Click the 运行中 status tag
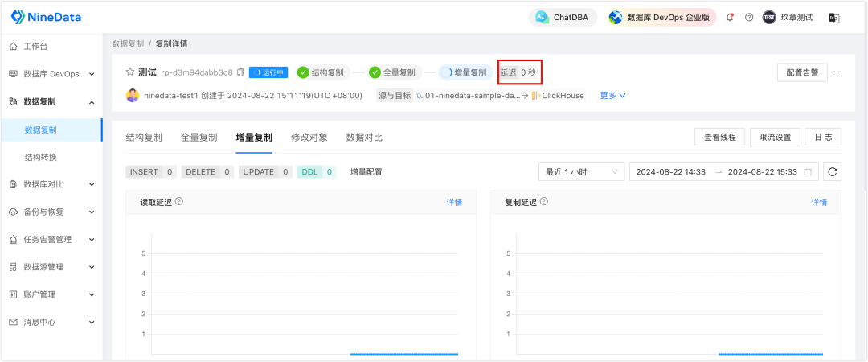Screen dimensions: 868x362 [268, 72]
